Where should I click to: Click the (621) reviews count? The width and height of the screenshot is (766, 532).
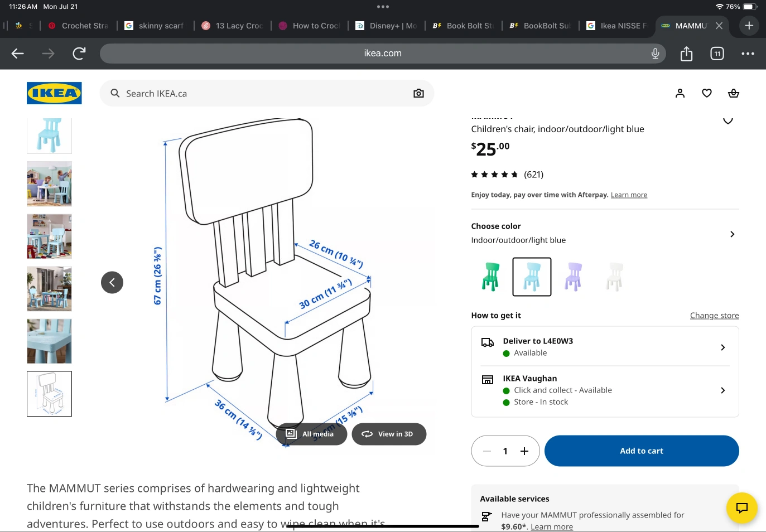(x=533, y=175)
